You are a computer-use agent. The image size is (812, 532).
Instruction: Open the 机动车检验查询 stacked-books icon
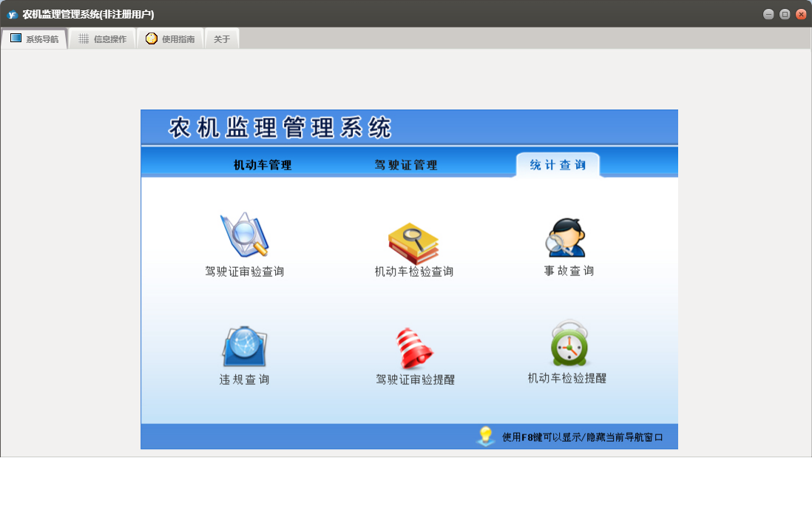coord(414,243)
